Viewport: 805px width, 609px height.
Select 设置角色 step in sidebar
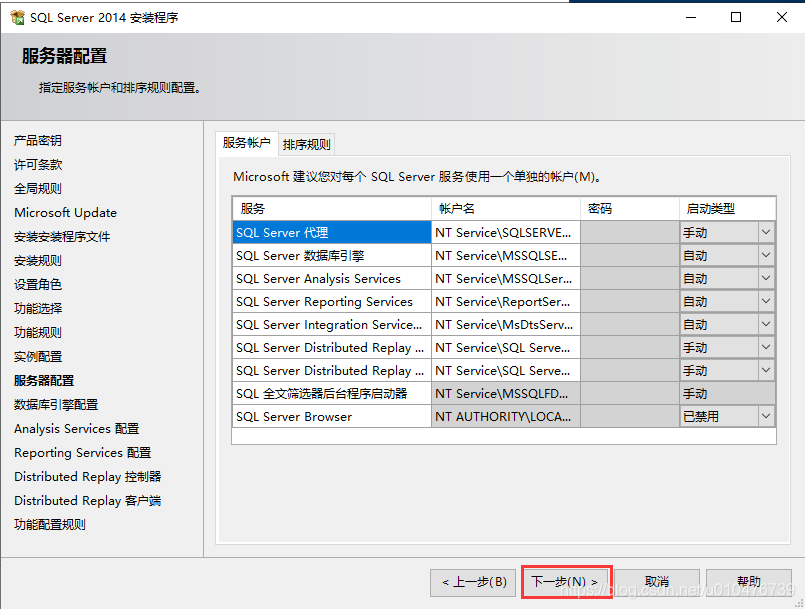point(38,284)
